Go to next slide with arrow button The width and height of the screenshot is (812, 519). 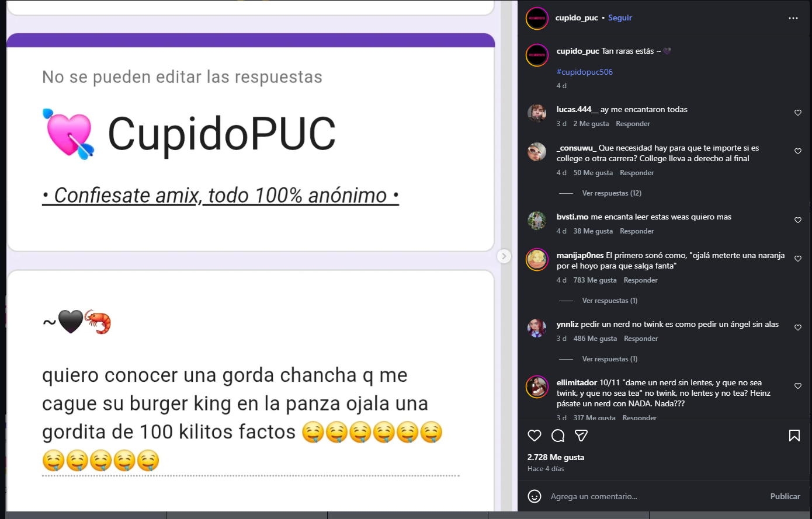click(x=504, y=256)
